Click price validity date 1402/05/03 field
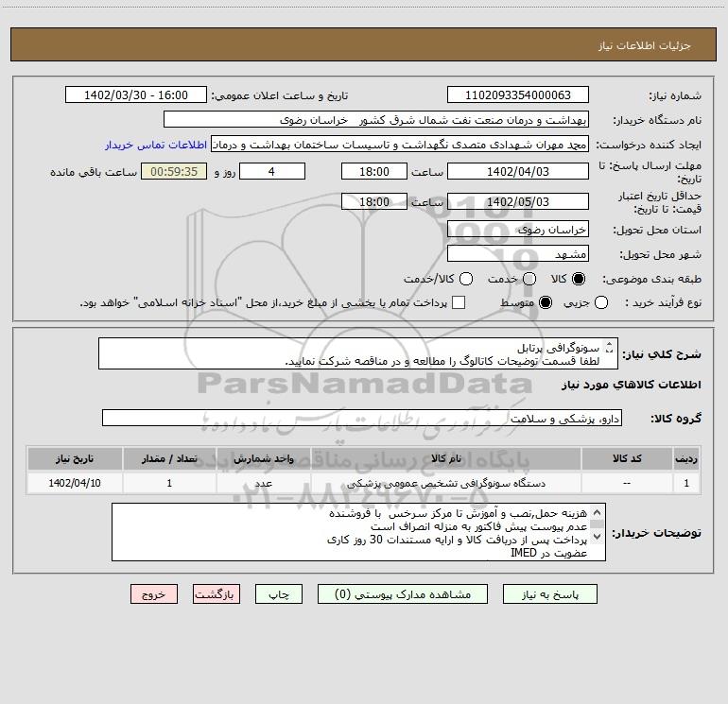Screen dimensions: 728x704 (x=518, y=201)
